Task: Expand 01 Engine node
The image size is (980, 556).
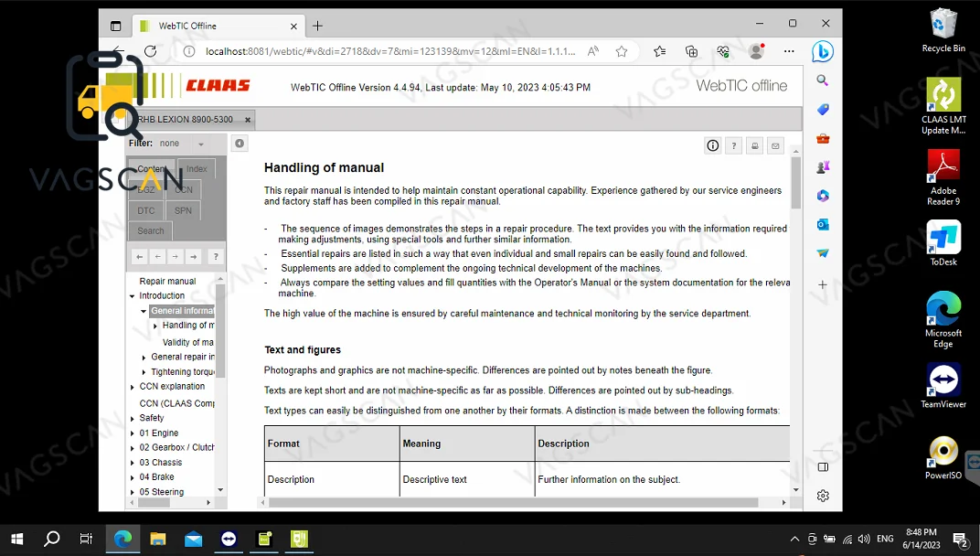Action: (x=132, y=433)
